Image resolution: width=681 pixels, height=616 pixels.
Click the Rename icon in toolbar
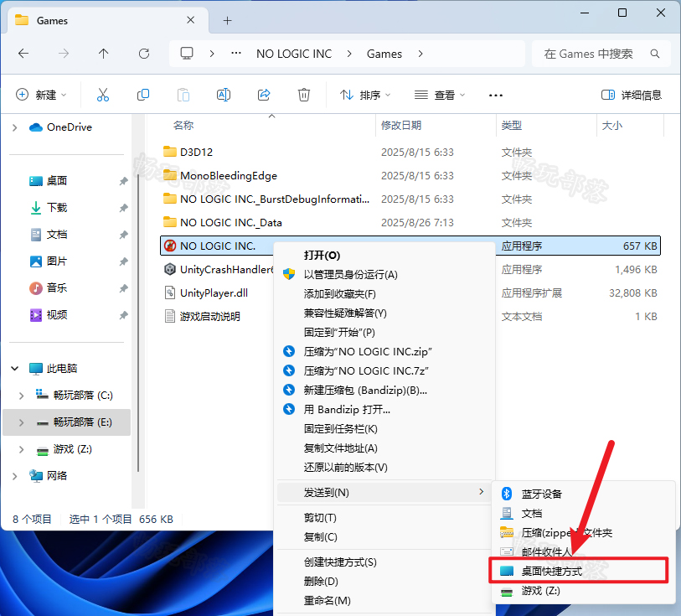click(x=224, y=95)
